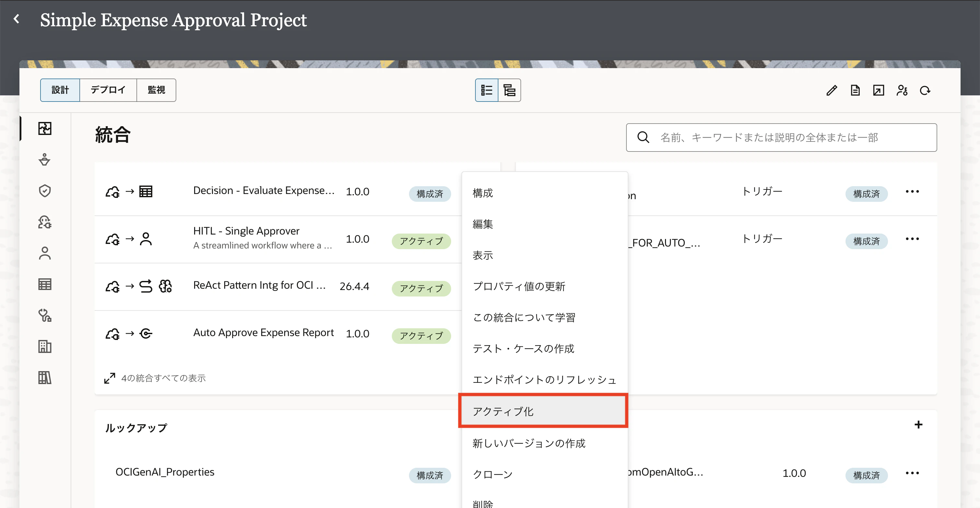Screen dimensions: 980x508
Task: Open the library books sidebar icon
Action: coord(45,378)
